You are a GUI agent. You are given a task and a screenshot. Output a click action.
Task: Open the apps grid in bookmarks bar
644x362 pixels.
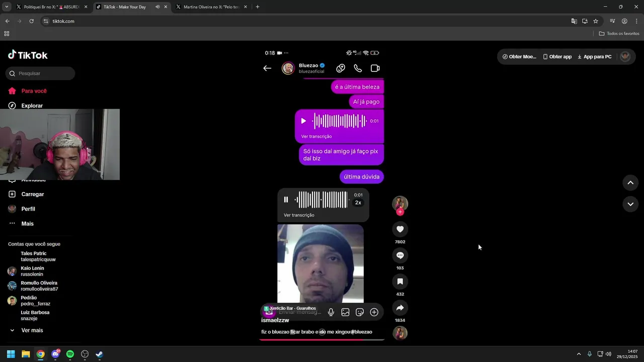[x=7, y=34]
